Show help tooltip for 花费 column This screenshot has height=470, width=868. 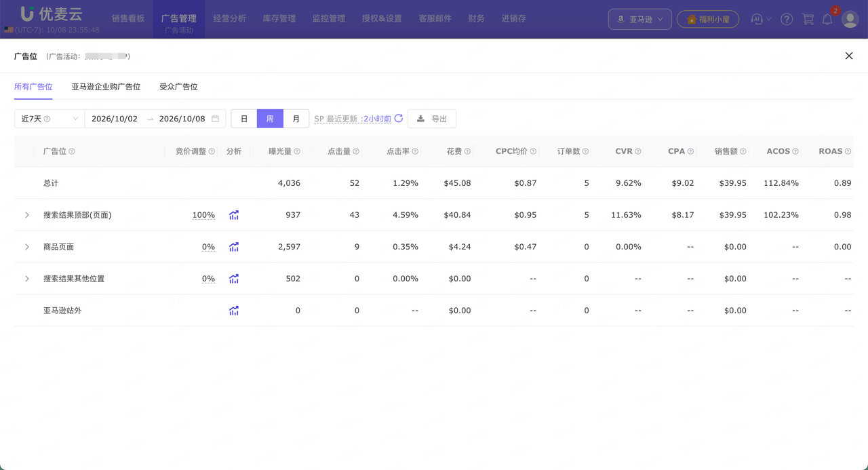pos(467,151)
